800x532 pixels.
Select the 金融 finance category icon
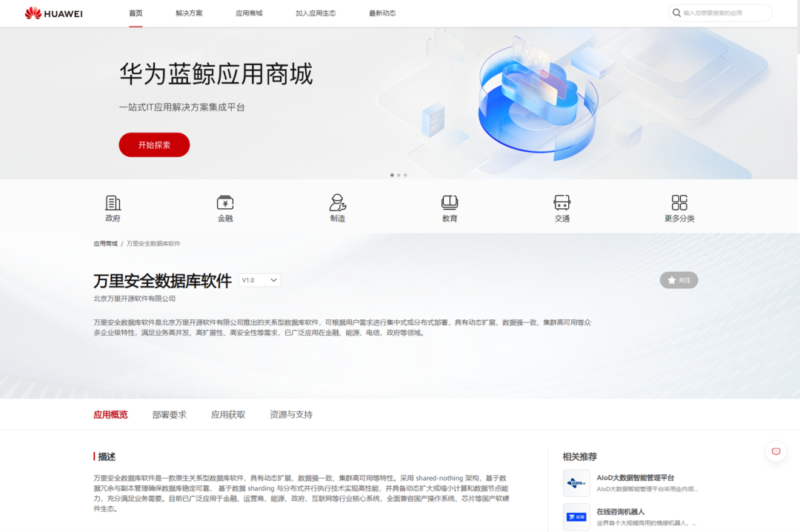click(x=225, y=203)
